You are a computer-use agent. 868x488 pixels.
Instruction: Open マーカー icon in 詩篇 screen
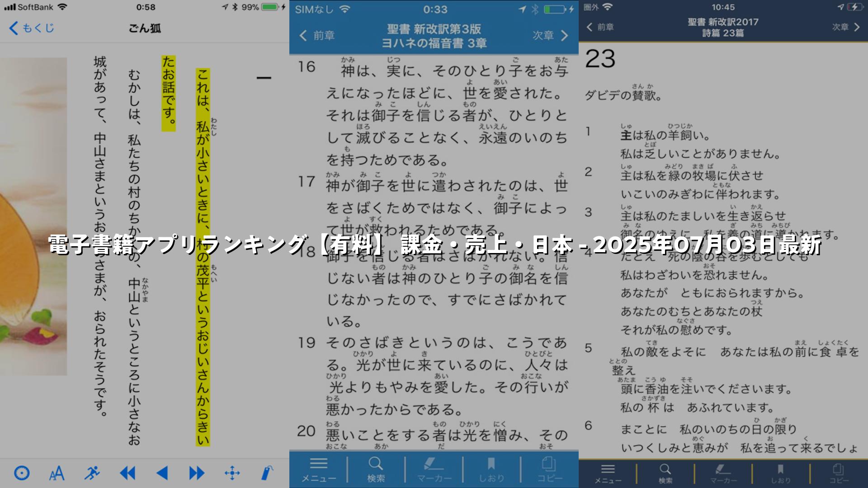723,474
